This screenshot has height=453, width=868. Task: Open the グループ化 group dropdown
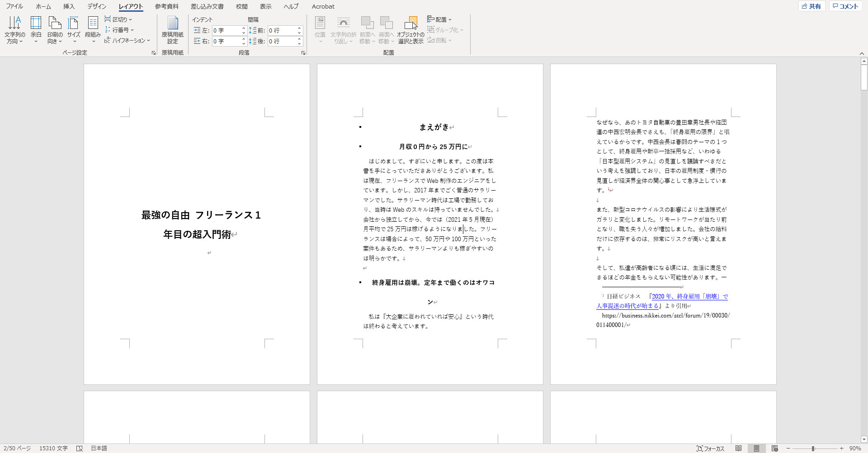pyautogui.click(x=445, y=30)
